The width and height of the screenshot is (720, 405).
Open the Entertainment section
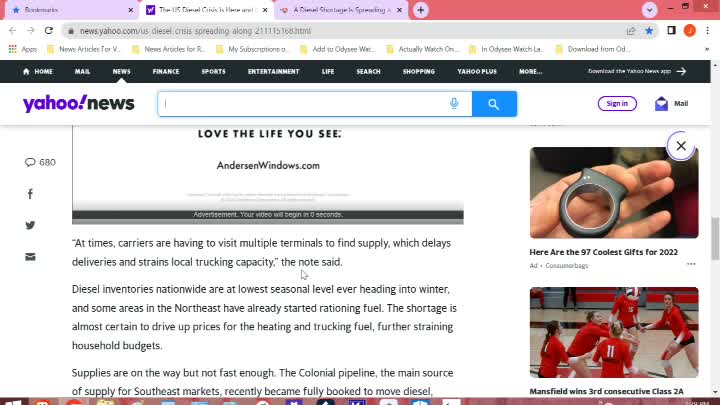click(x=273, y=72)
